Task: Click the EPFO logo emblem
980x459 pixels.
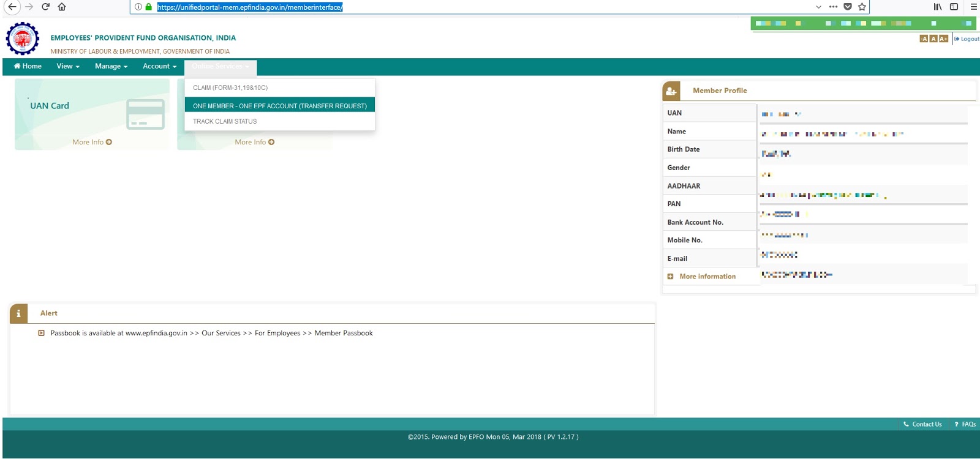Action: pos(23,39)
